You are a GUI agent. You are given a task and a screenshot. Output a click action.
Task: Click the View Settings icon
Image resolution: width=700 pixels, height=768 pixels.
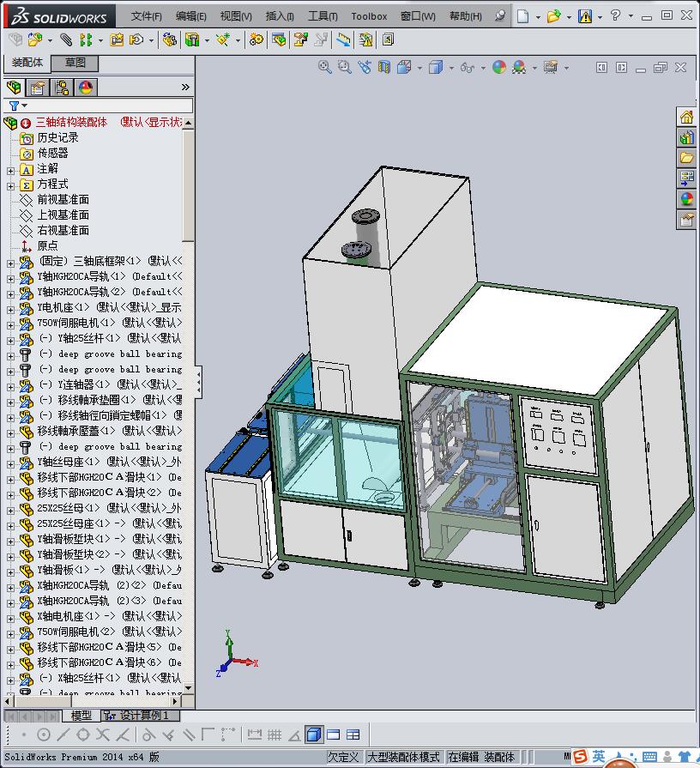coord(551,67)
